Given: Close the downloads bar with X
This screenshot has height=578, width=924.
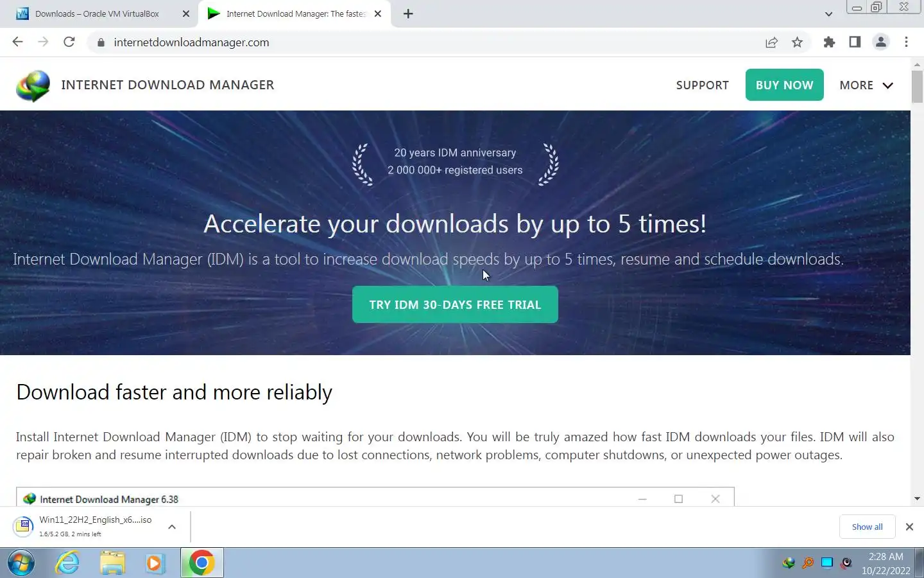Looking at the screenshot, I should click(x=909, y=527).
